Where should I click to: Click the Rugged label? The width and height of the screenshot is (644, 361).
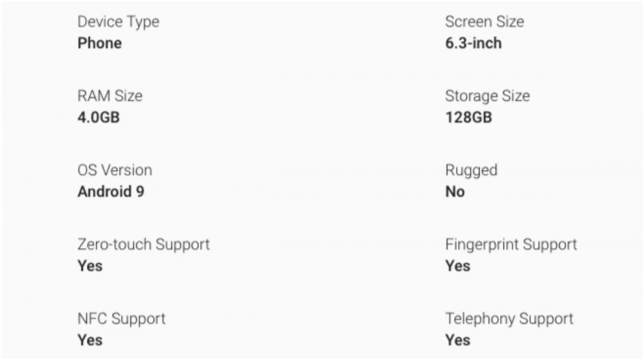tap(471, 170)
